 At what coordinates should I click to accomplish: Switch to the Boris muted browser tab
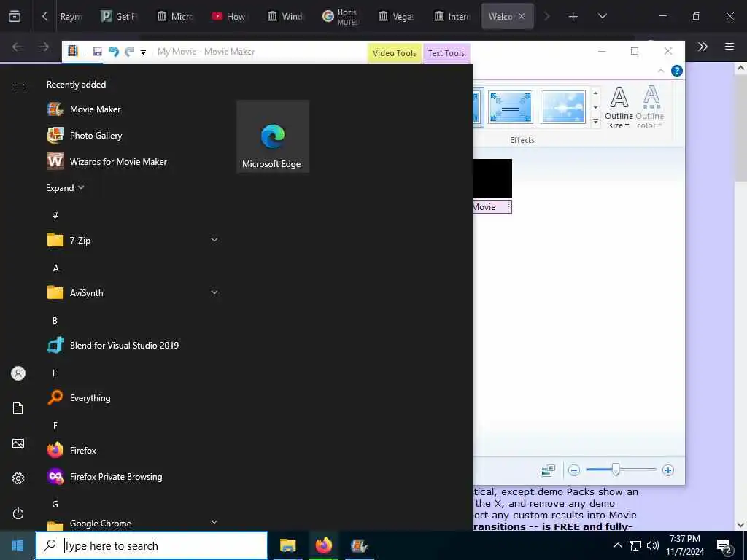pos(341,16)
